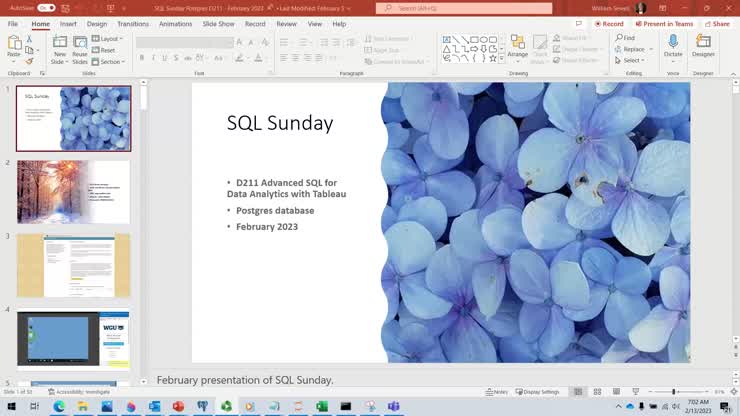Select the Star shape in gallery
Image resolution: width=740 pixels, height=416 pixels.
click(x=493, y=59)
